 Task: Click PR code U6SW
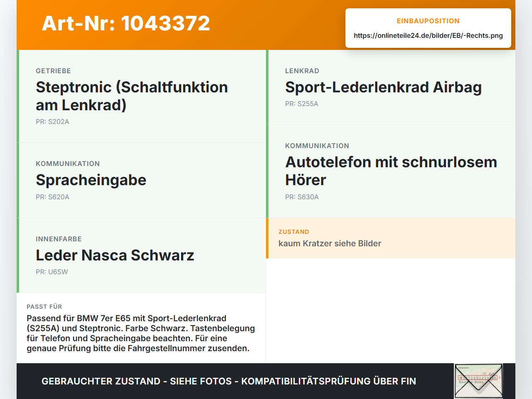pos(52,272)
